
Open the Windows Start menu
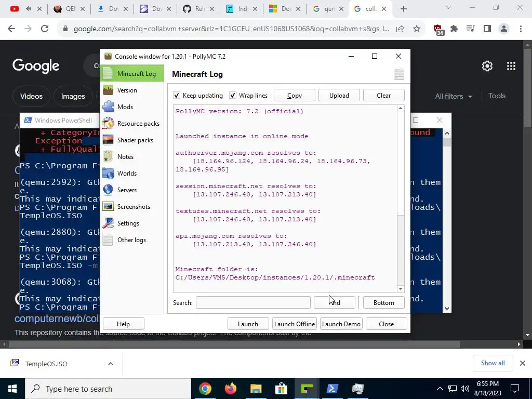12,389
